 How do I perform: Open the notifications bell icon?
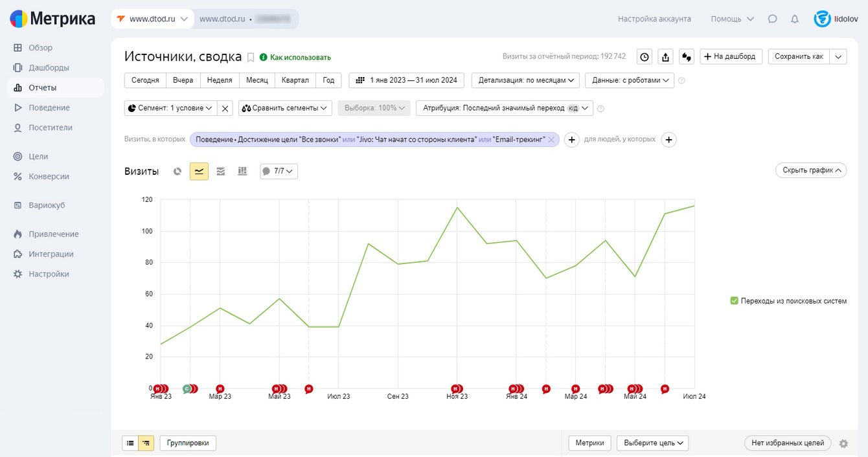coord(795,19)
